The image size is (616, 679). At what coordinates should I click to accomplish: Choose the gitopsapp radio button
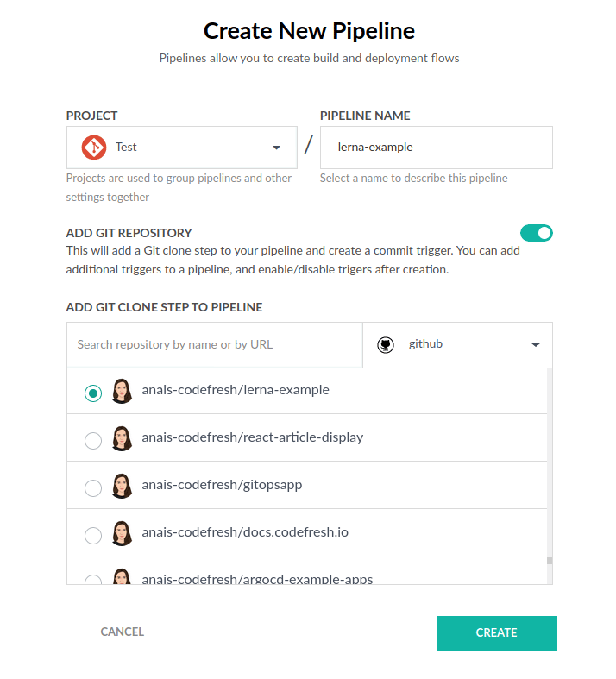[x=93, y=487]
